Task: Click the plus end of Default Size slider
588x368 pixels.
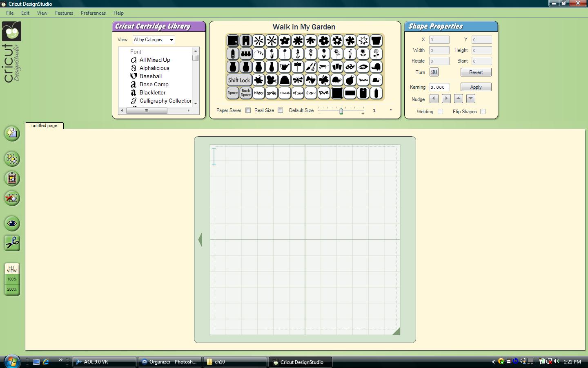Action: point(363,113)
